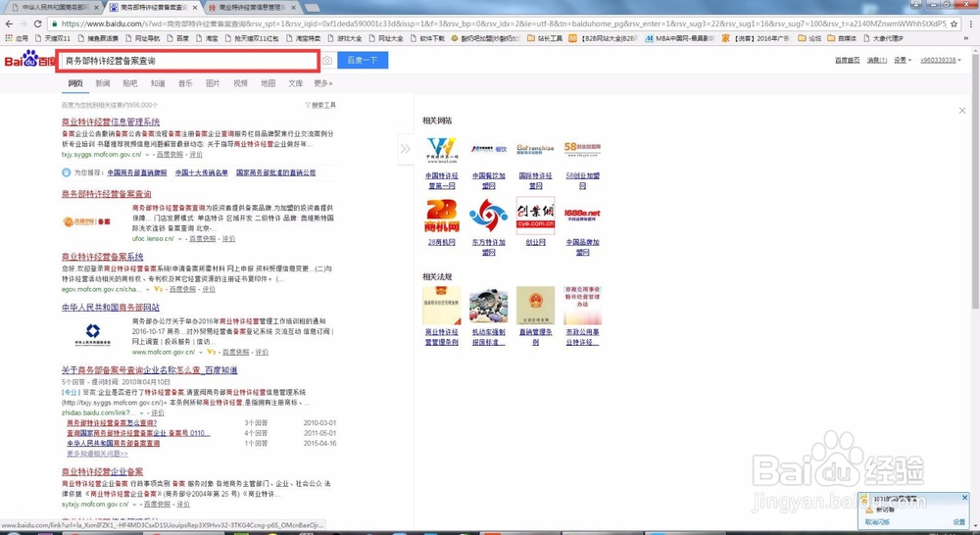Collapse the right panel with the double chevron
This screenshot has width=980, height=535.
406,149
